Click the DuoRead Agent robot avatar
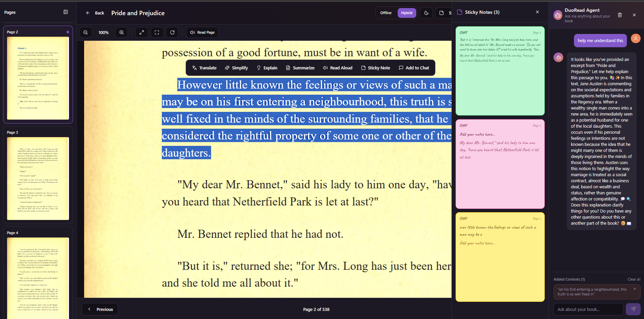 [558, 15]
